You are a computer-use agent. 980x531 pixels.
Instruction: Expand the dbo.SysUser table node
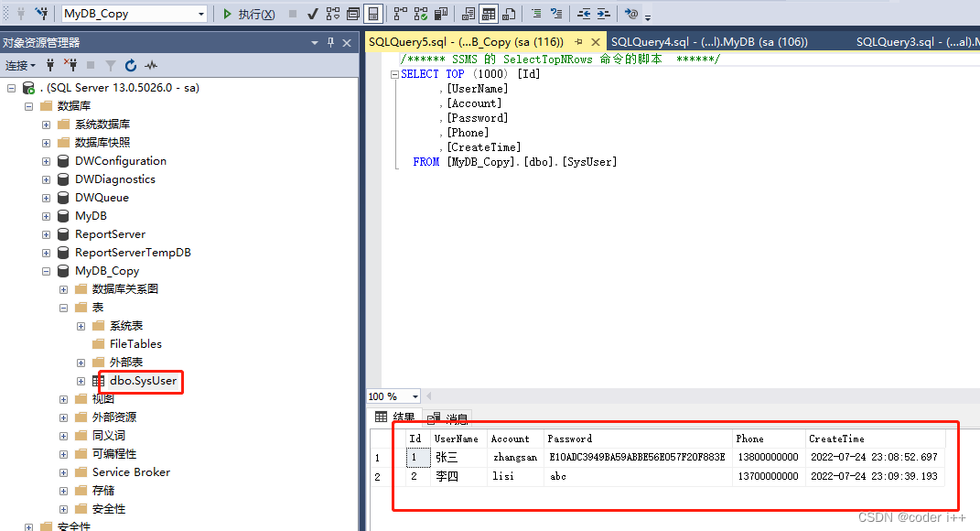click(x=81, y=381)
